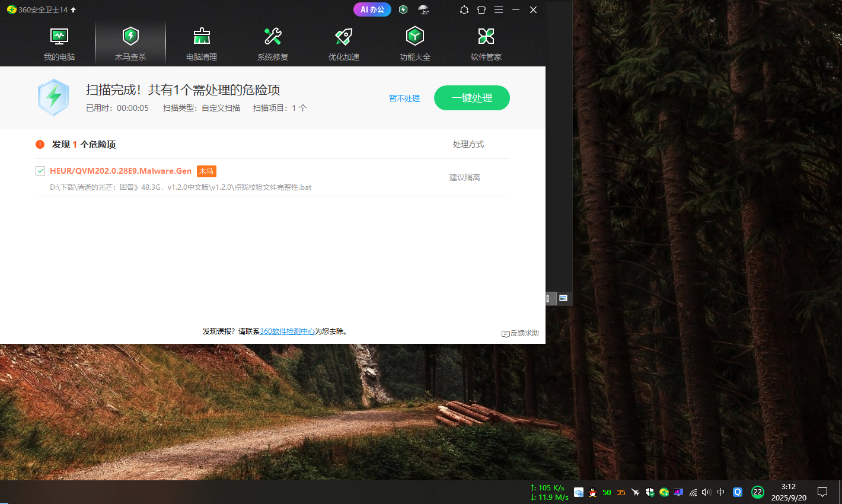The width and height of the screenshot is (842, 504).
Task: Click the volume speaker icon in taskbar
Action: pos(706,492)
